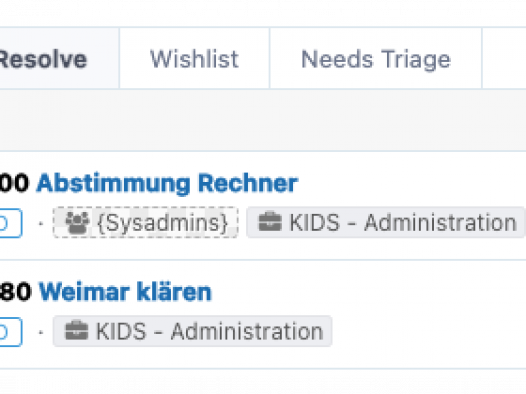The height and width of the screenshot is (394, 526).
Task: Click task number ending in 00
Action: [x=14, y=183]
